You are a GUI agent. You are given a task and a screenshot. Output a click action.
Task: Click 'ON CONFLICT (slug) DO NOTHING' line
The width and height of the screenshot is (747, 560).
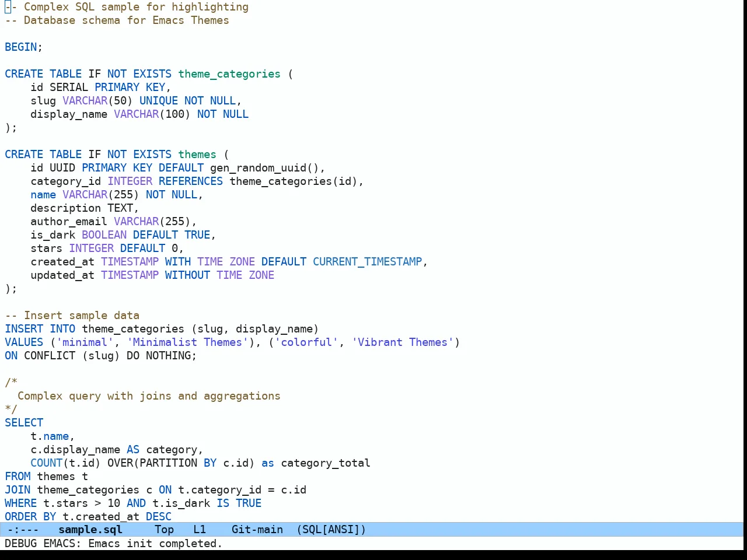(x=100, y=356)
